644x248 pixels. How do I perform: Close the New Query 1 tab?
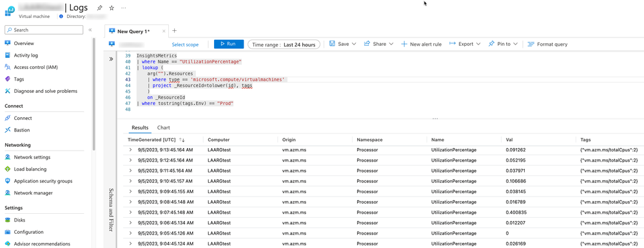point(164,31)
